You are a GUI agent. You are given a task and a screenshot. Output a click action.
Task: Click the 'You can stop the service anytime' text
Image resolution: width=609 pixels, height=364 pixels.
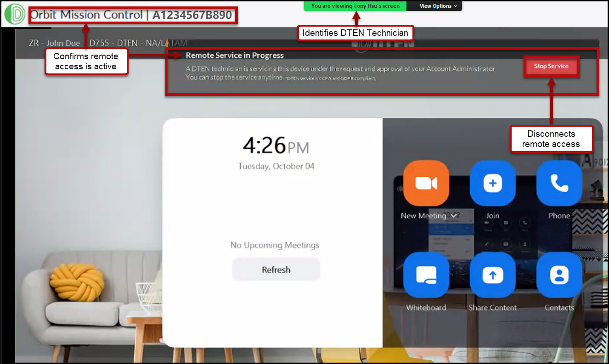click(x=234, y=77)
